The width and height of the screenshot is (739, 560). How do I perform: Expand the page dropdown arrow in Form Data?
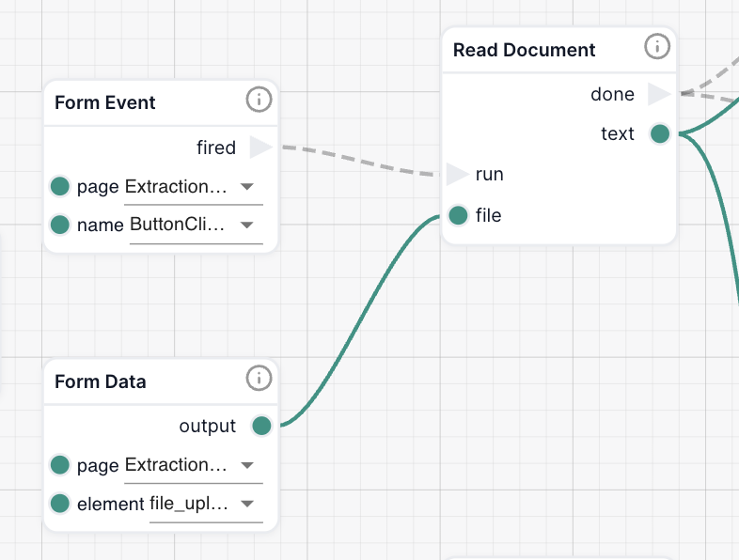click(247, 465)
